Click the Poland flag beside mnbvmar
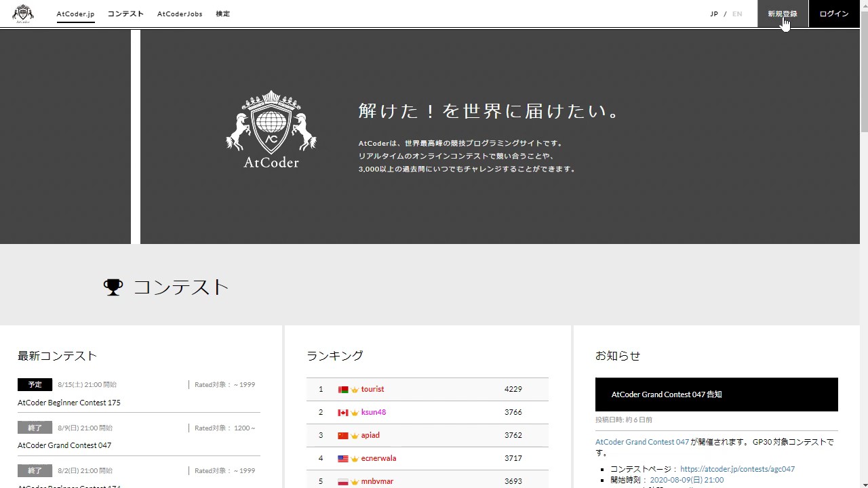Image resolution: width=868 pixels, height=488 pixels. [x=342, y=481]
